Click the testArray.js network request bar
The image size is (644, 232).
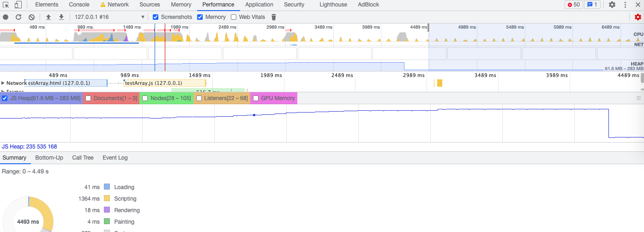164,83
